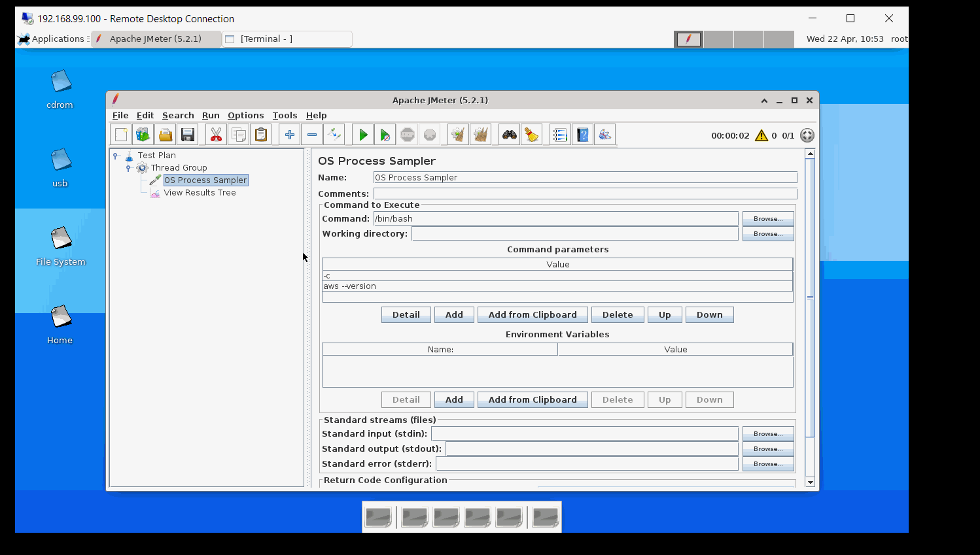Click the Name input field
This screenshot has width=980, height=555.
tap(586, 177)
